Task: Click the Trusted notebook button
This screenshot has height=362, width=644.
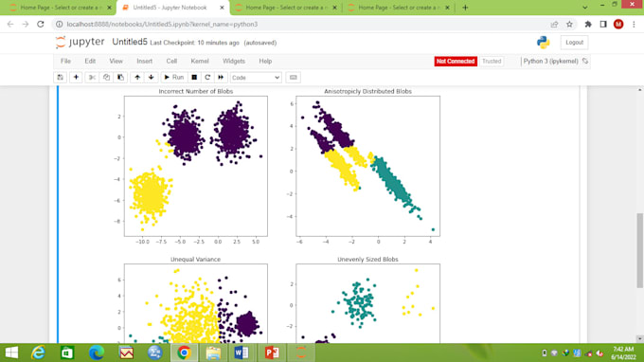Action: 492,62
